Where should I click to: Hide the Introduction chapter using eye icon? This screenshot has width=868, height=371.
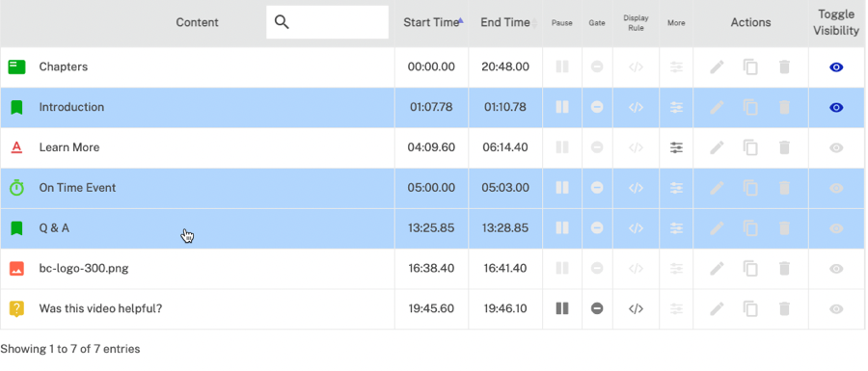pos(836,108)
